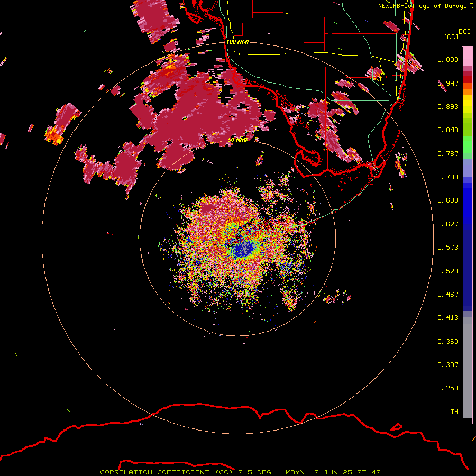Select the 0.520 color scale value
This screenshot has height=476, width=476.
pyautogui.click(x=448, y=271)
